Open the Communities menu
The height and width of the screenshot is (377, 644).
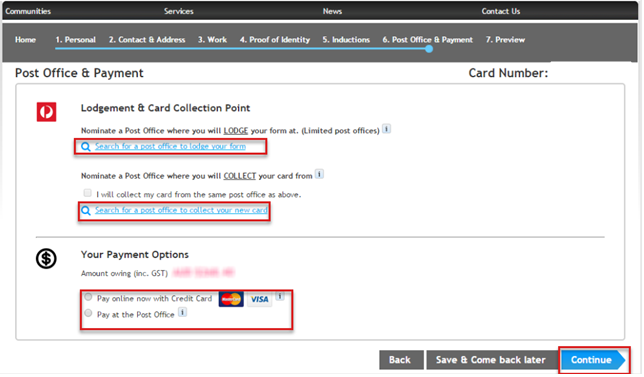point(28,11)
